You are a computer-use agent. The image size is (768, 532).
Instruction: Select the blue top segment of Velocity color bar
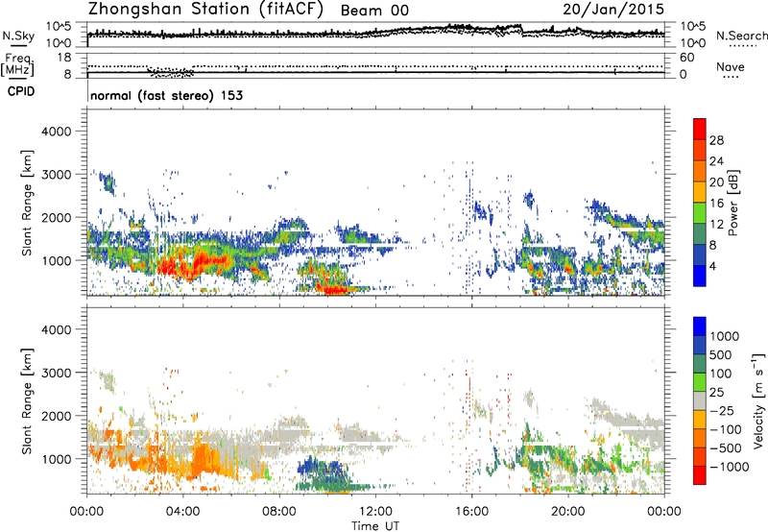click(x=700, y=326)
